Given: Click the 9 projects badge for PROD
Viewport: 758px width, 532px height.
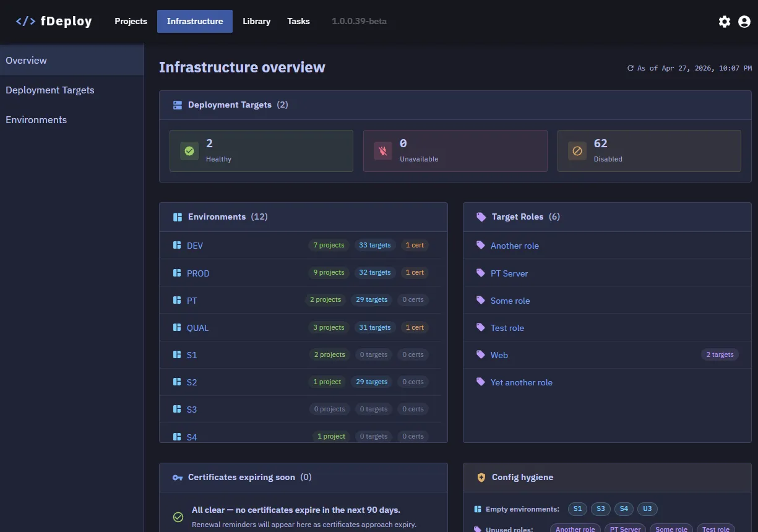Looking at the screenshot, I should pos(329,272).
